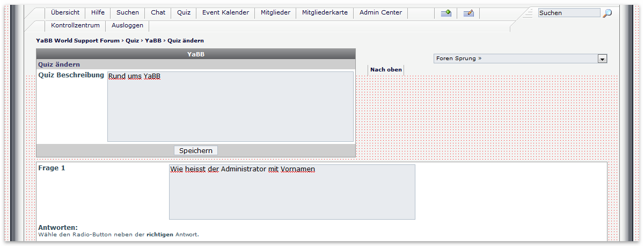The image size is (644, 246).
Task: Focus the Quiz Beschreibung text area
Action: coord(230,106)
